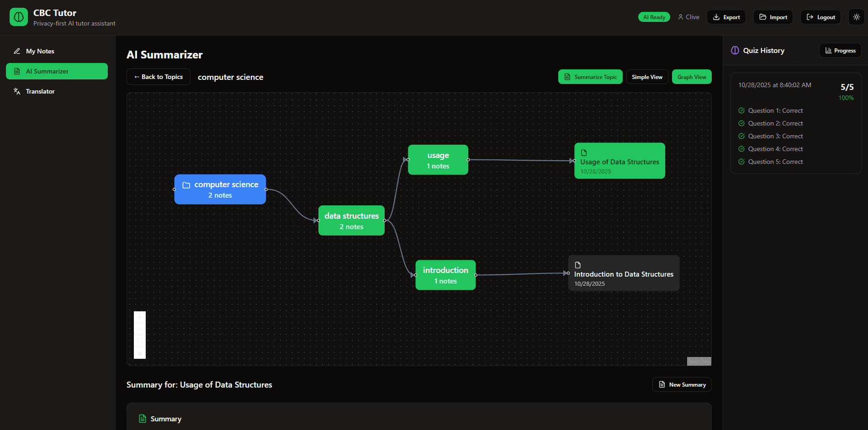Open the Translator page
The width and height of the screenshot is (868, 430).
click(x=40, y=91)
